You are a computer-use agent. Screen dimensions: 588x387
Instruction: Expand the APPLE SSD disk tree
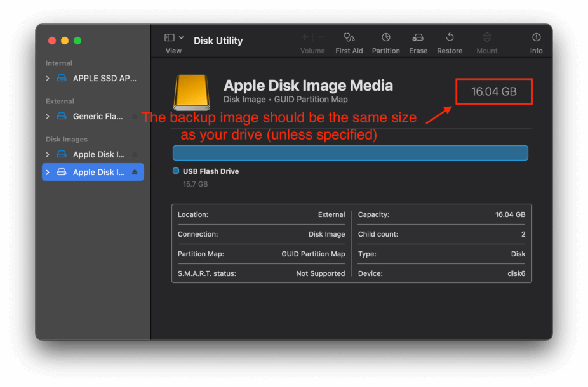click(x=48, y=78)
